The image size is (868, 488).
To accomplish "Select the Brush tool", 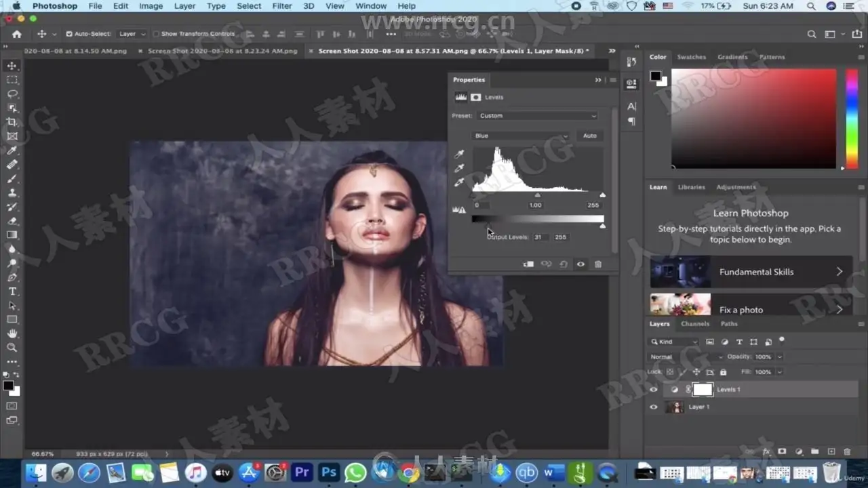I will click(x=12, y=178).
